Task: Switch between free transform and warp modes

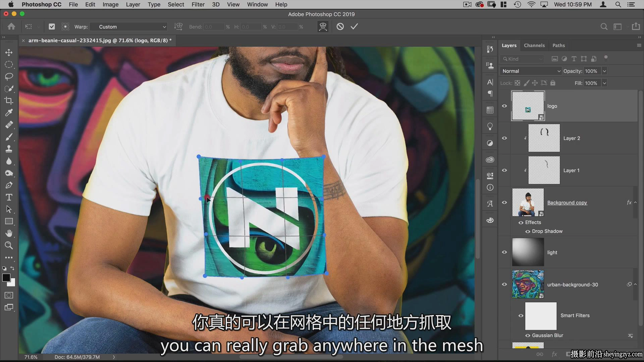Action: [323, 26]
